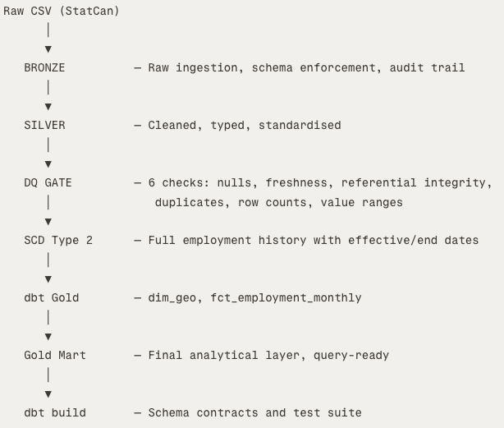Select the SCD Type 2 label
The width and height of the screenshot is (504, 428).
click(x=58, y=240)
